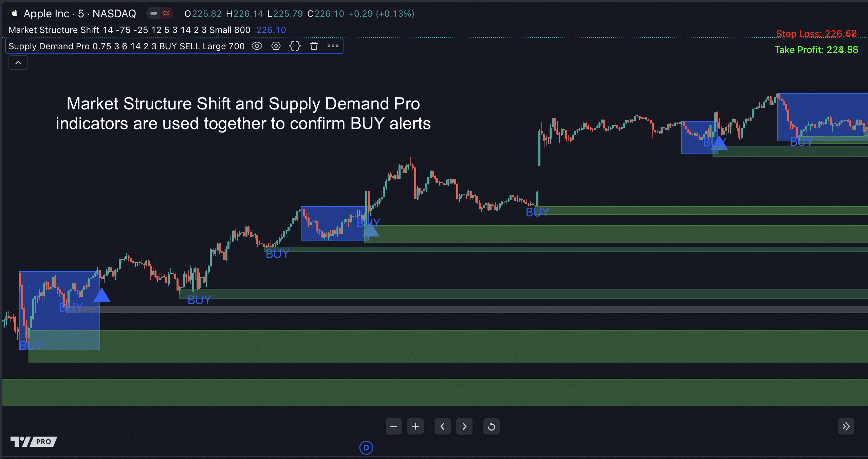
Task: Click the Stop Loss price label
Action: (816, 34)
